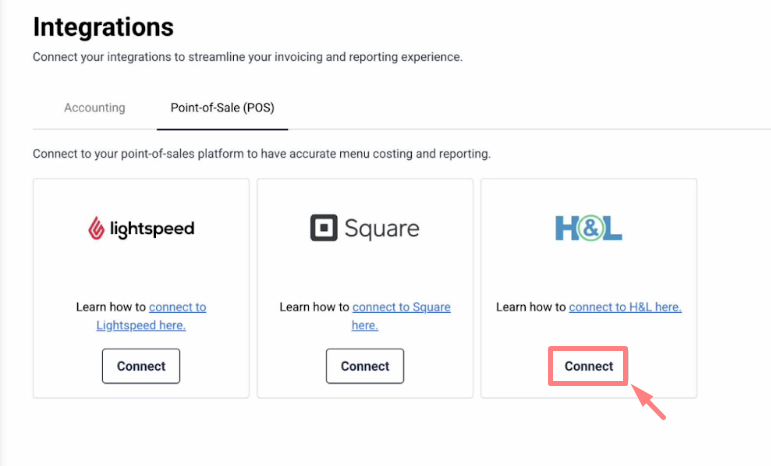
Task: Select the Point-of-Sale (POS) tab
Action: tap(222, 108)
